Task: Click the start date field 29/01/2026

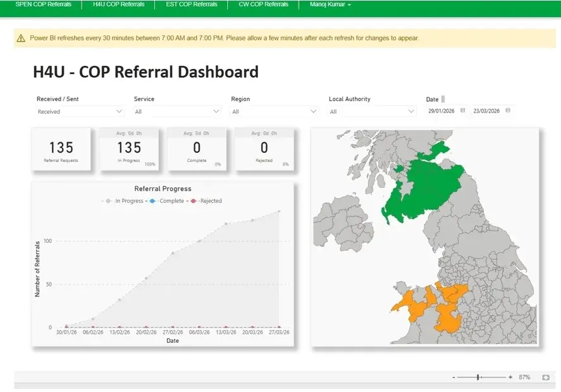Action: tap(441, 111)
